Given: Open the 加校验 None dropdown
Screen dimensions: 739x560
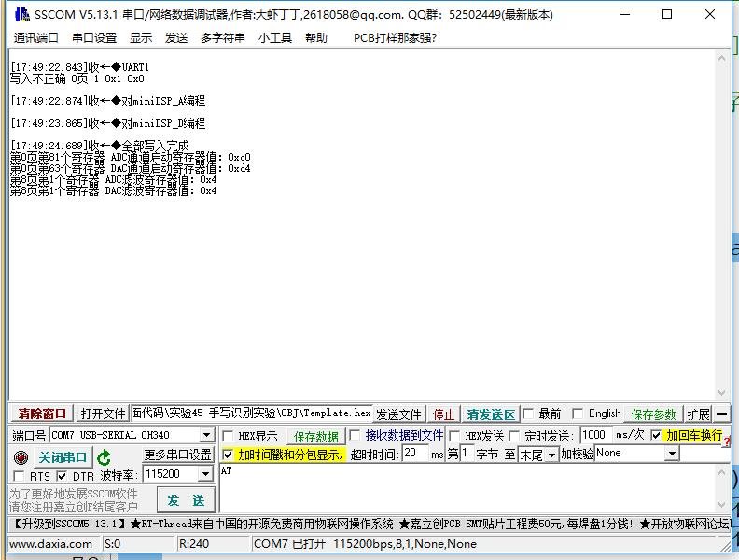Looking at the screenshot, I should click(x=673, y=454).
